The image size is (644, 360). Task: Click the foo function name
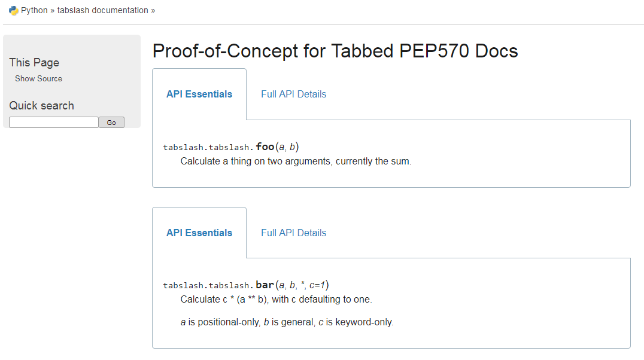pyautogui.click(x=265, y=147)
